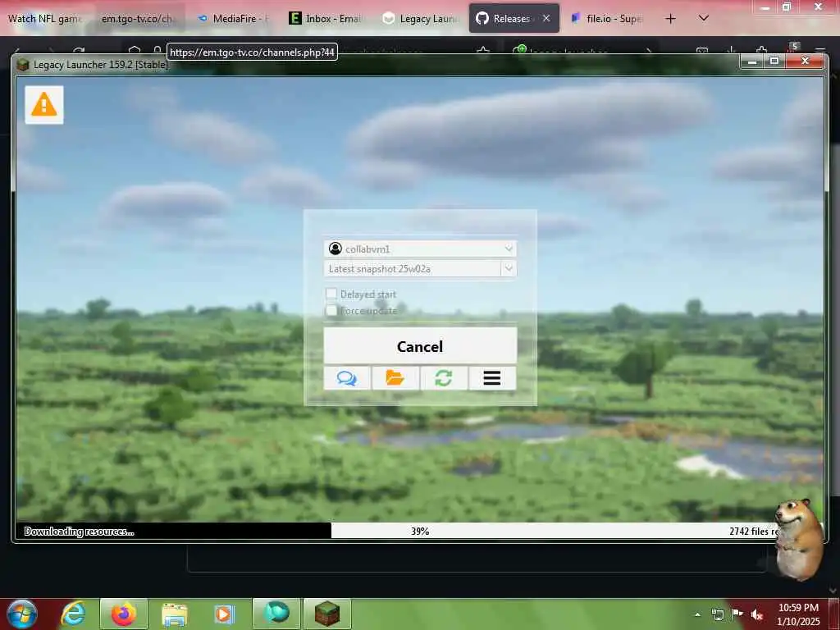Minimize the Legacy Launcher window
Screen dimensions: 840x630
click(753, 61)
